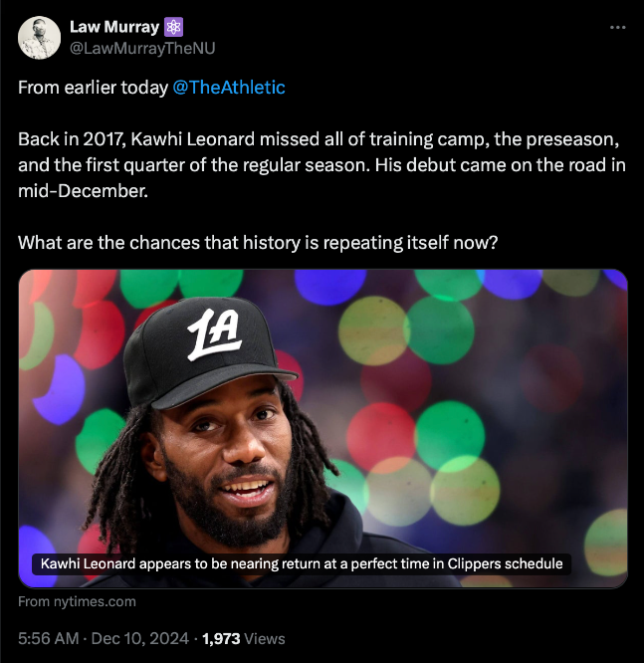Click the "From earlier today" text
644x663 pixels.
(x=93, y=88)
